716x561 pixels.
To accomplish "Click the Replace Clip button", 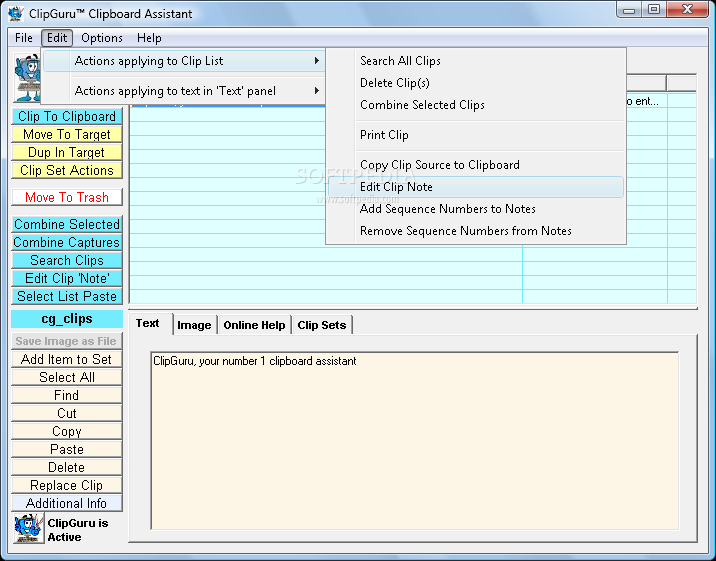I will 67,485.
